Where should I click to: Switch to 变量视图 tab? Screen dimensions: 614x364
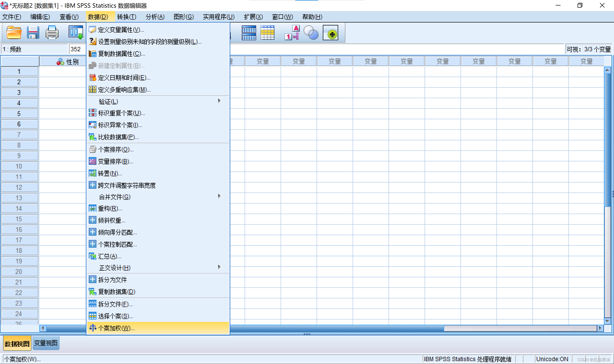(x=46, y=343)
